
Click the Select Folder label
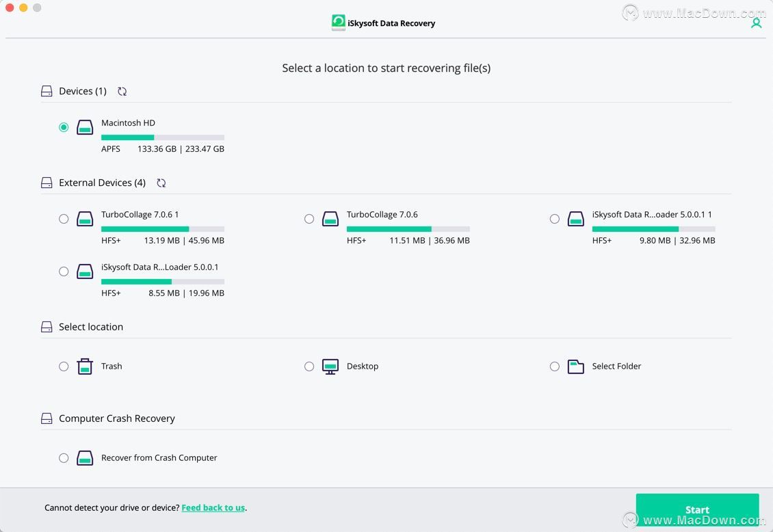point(617,367)
